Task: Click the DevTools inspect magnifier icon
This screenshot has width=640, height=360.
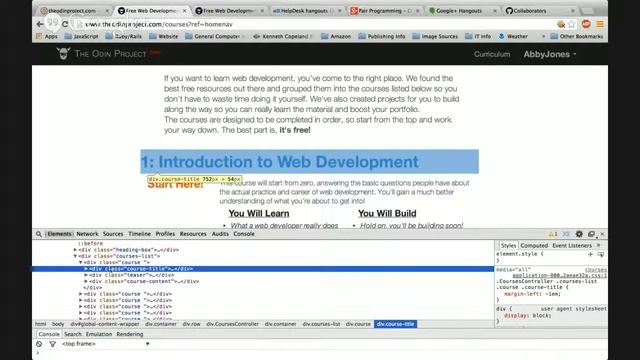Action: 39,234
